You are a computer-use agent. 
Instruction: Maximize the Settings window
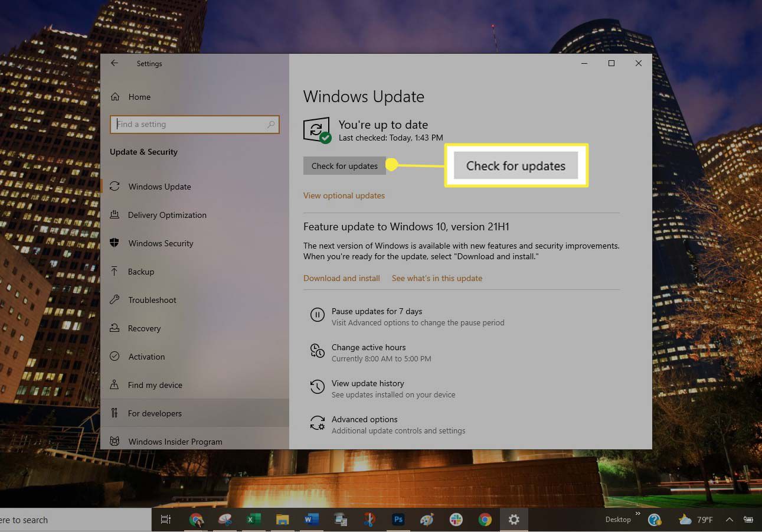click(611, 63)
